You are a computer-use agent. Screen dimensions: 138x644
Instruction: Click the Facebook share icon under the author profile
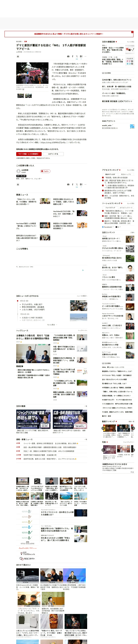click(73, 185)
